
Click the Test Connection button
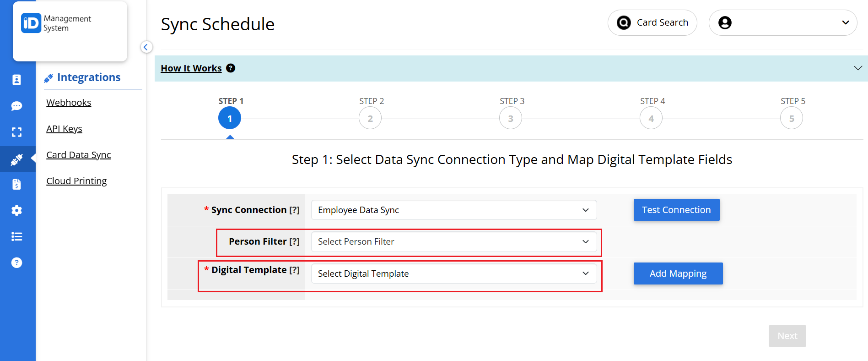(676, 210)
